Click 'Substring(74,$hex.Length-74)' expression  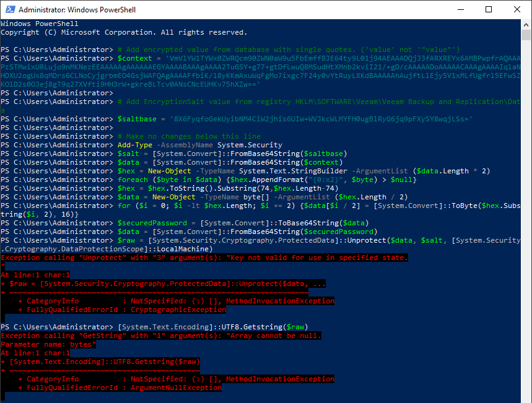tap(277, 188)
